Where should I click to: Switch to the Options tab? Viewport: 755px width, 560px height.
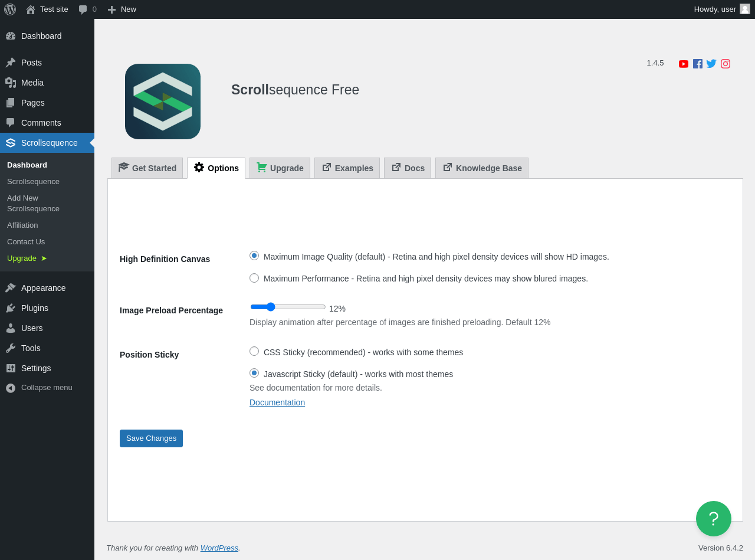[216, 168]
